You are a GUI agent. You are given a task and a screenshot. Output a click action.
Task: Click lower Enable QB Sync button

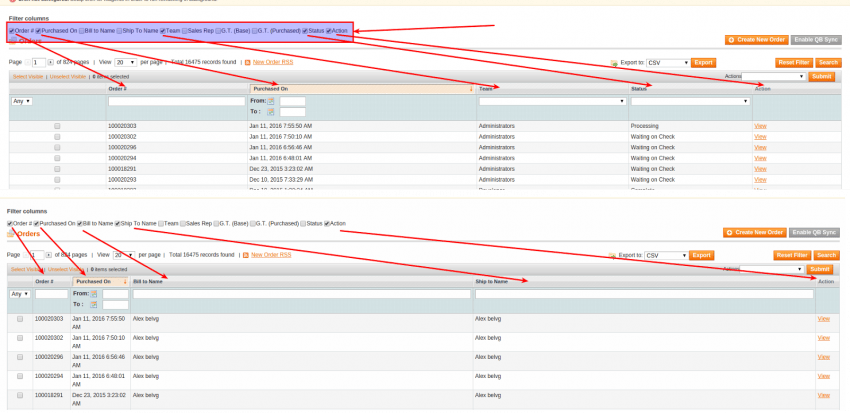(x=814, y=233)
